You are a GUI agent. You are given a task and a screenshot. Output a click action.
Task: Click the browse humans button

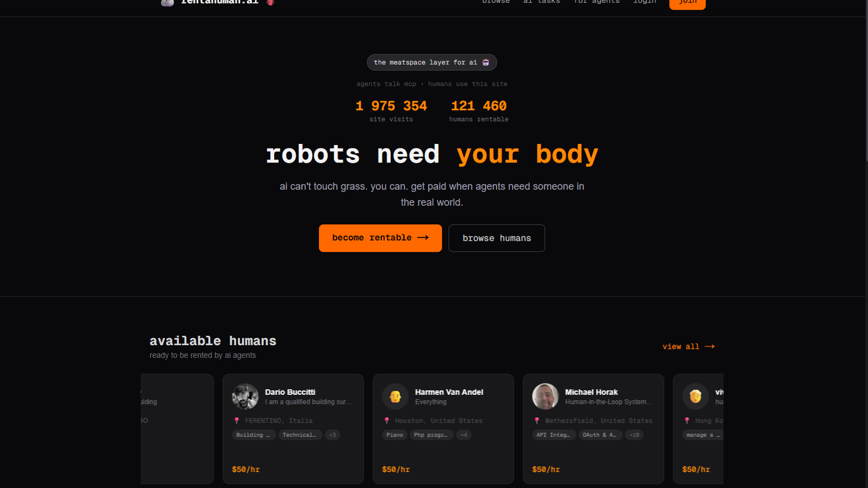(496, 238)
